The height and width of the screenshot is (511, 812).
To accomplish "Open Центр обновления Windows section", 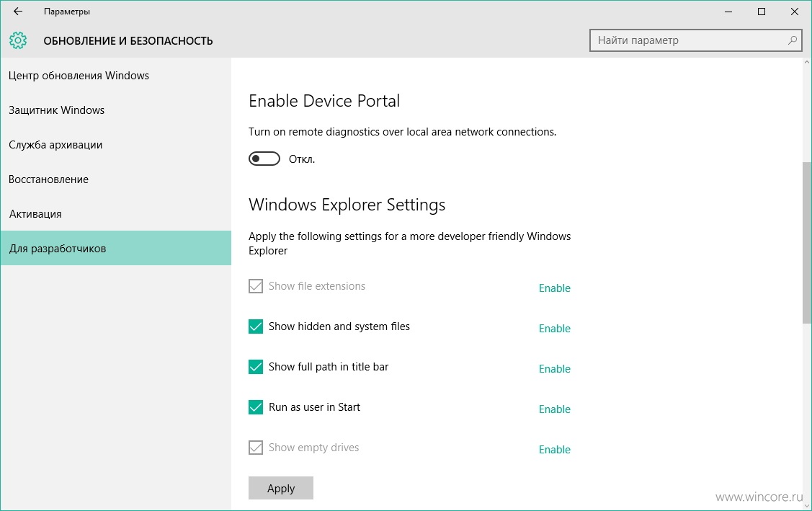I will click(x=115, y=76).
